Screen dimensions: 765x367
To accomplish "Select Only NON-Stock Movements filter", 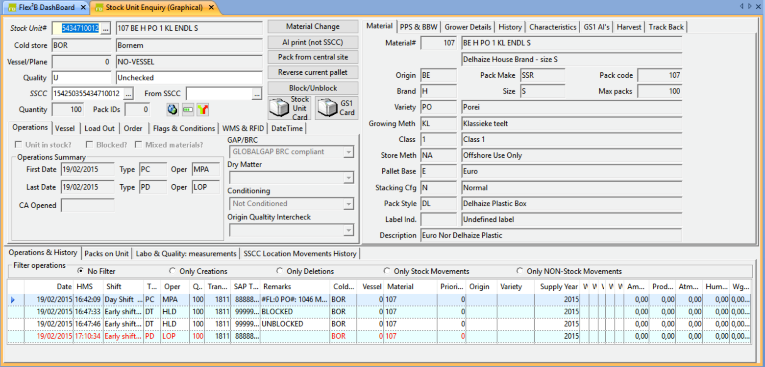I will (x=520, y=271).
